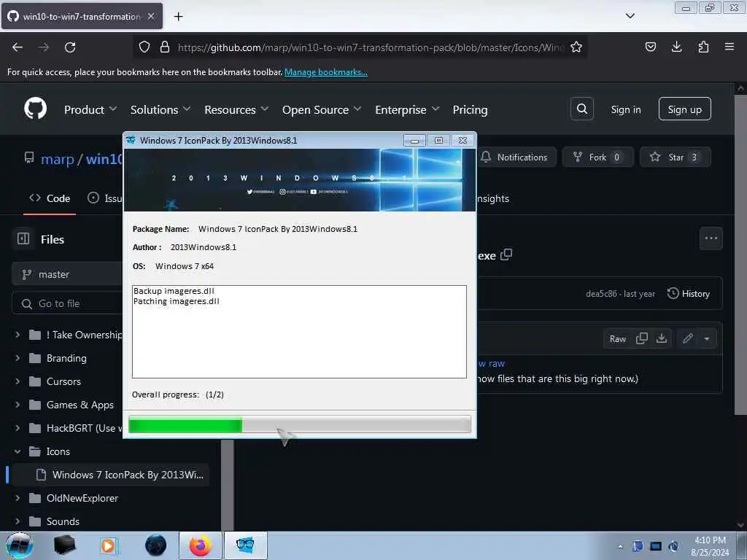
Task: Open the list all tabs chevron
Action: 630,16
